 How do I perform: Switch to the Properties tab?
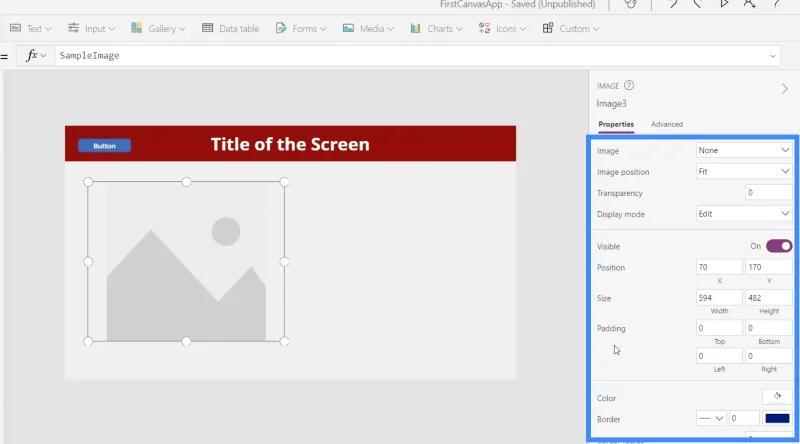click(616, 124)
